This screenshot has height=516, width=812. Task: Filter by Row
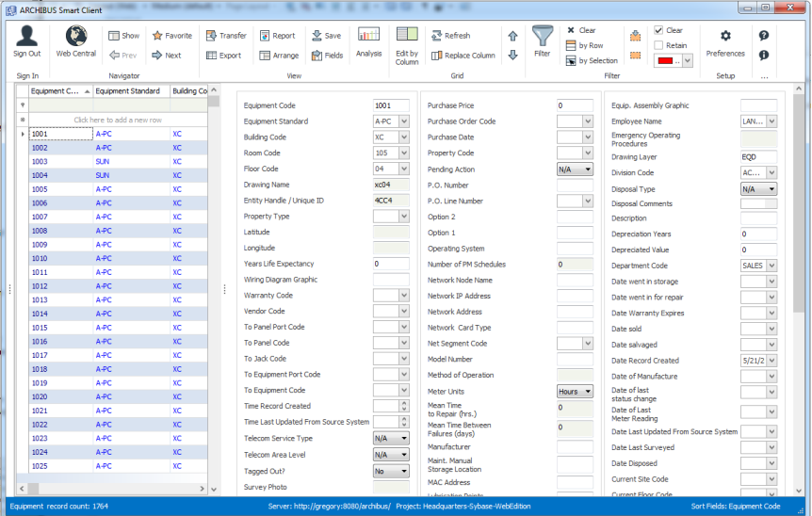(x=585, y=45)
